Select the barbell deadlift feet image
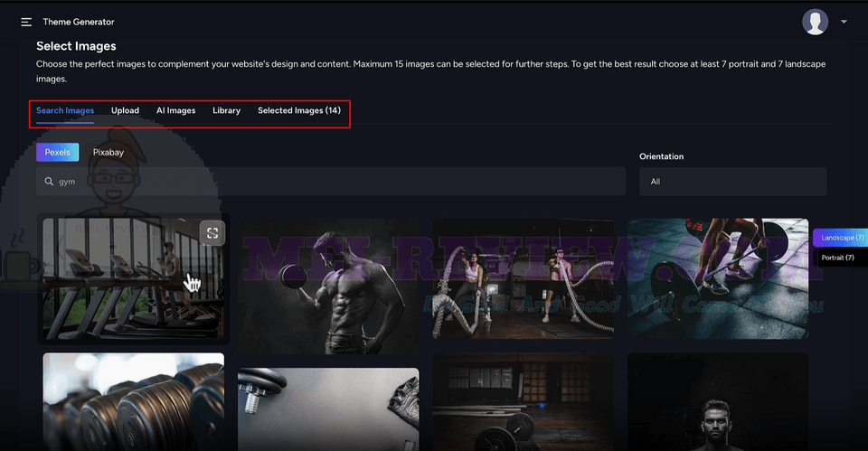Image resolution: width=868 pixels, height=451 pixels. 718,278
